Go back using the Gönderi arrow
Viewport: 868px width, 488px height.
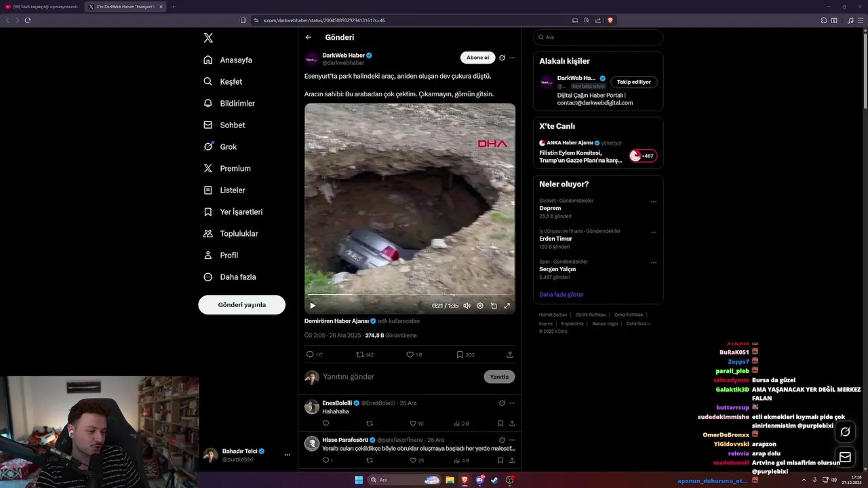pos(309,37)
